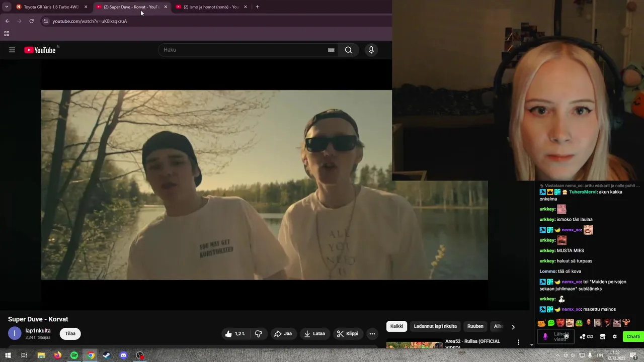The image size is (644, 362).
Task: Open the taskbar clock showing 1.52
Action: (616, 355)
